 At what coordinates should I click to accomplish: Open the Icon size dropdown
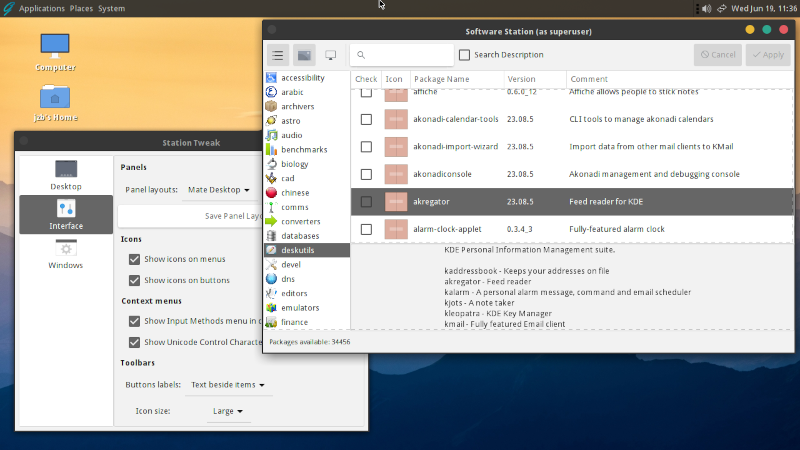pos(227,410)
